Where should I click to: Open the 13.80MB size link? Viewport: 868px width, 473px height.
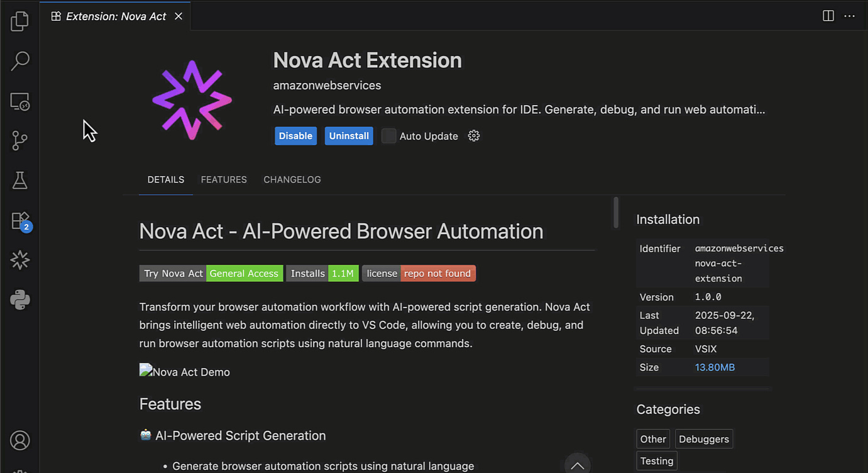(715, 367)
